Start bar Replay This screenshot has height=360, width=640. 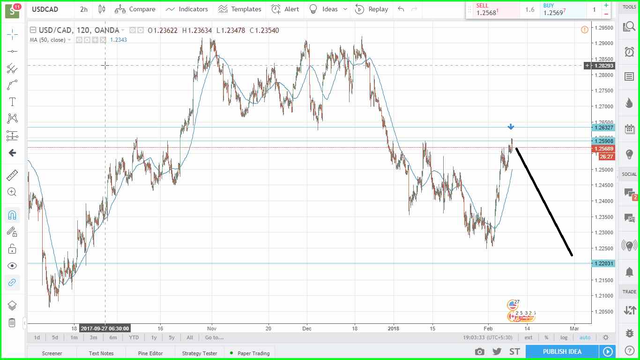(x=371, y=9)
